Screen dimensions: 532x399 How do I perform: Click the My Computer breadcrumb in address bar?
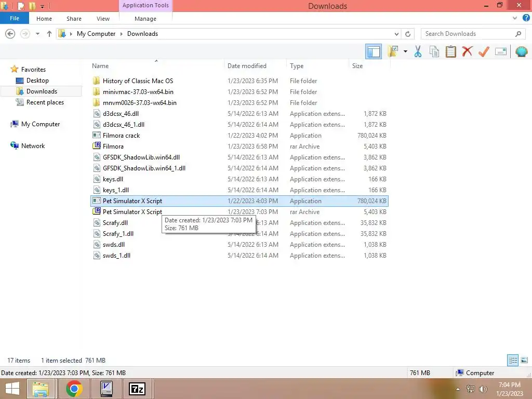point(96,34)
